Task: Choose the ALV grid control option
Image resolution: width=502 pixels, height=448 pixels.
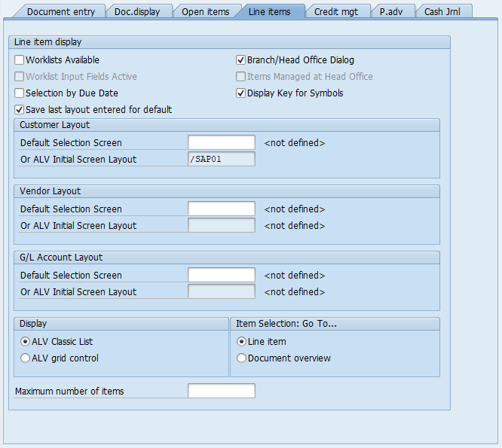Action: click(25, 358)
